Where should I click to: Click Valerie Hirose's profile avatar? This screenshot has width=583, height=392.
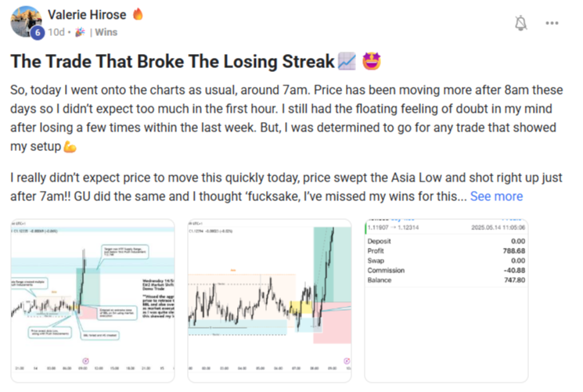pyautogui.click(x=27, y=20)
